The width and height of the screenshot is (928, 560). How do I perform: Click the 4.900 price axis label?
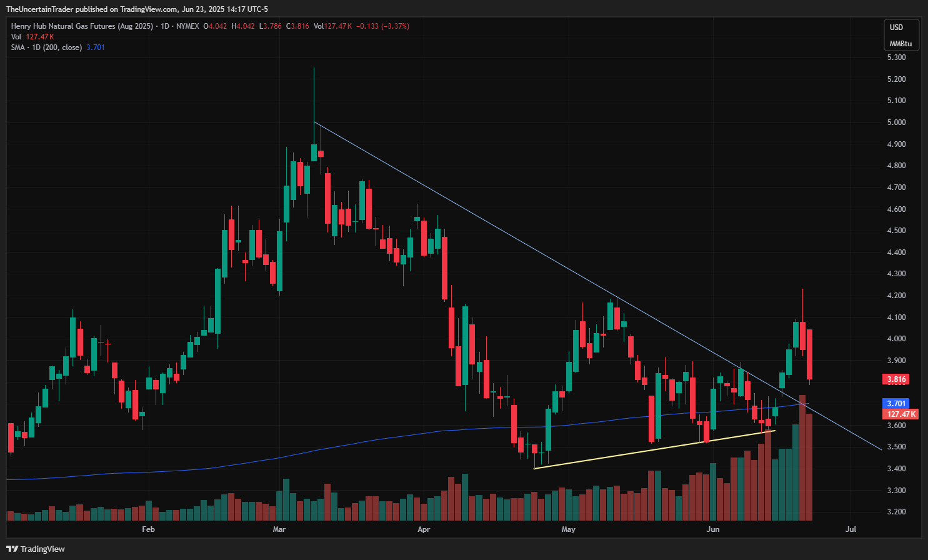click(897, 144)
